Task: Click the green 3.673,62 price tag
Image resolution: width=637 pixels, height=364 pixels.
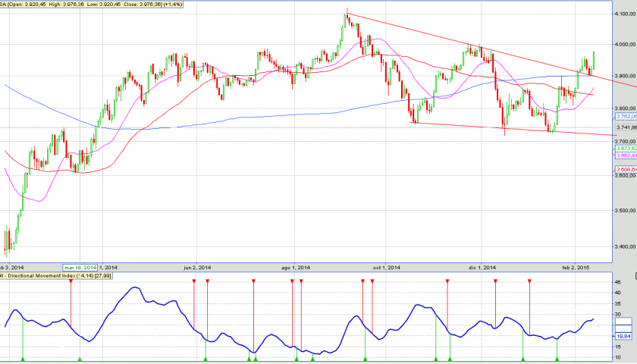Action: (625, 149)
